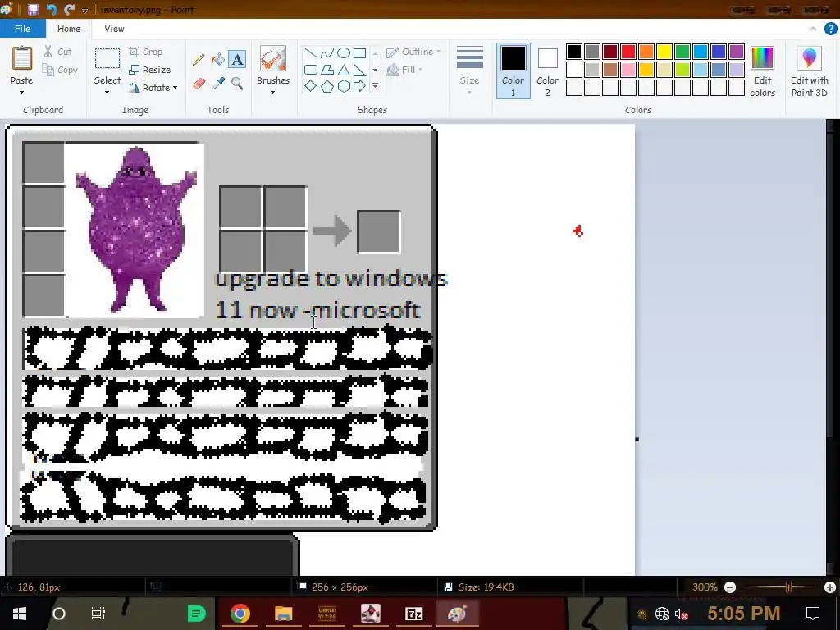Choose the Rectangle shape
840x630 pixels.
[x=359, y=52]
